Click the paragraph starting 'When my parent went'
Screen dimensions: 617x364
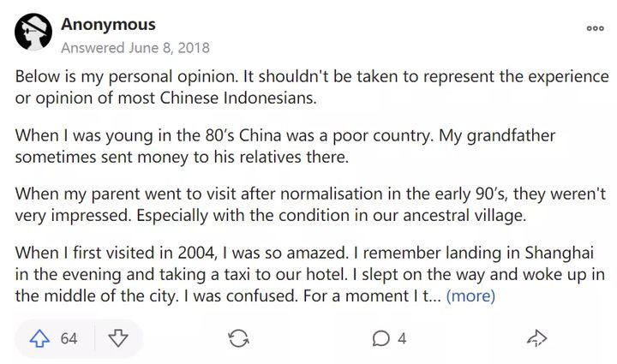pyautogui.click(x=307, y=204)
